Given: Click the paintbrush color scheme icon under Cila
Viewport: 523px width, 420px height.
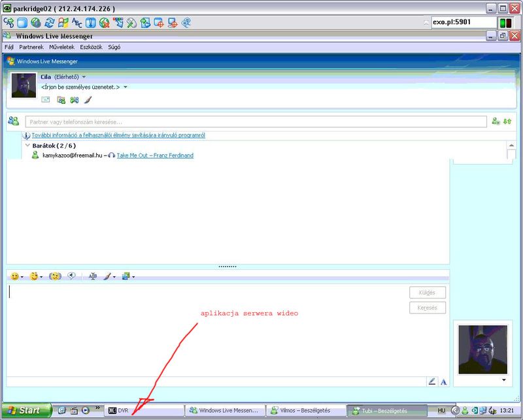Looking at the screenshot, I should tap(88, 100).
